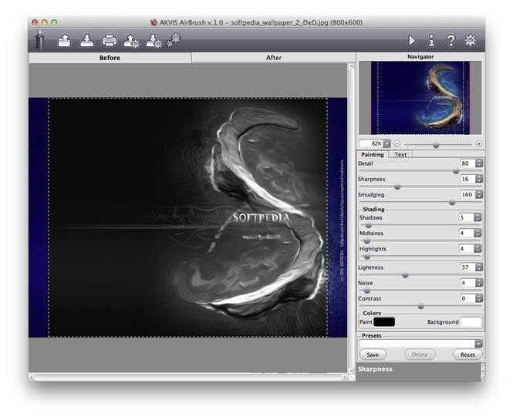
Task: Click the Midtones slider handle
Action: click(367, 241)
